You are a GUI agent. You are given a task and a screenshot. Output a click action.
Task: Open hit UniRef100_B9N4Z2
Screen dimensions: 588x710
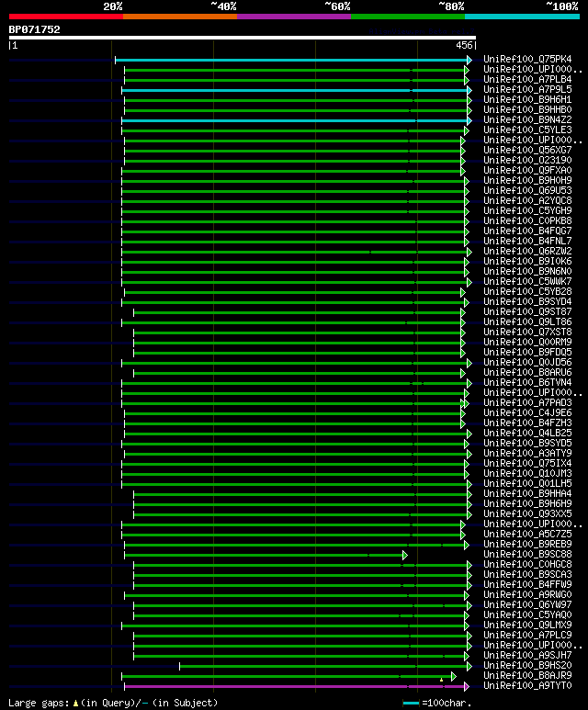(x=527, y=120)
